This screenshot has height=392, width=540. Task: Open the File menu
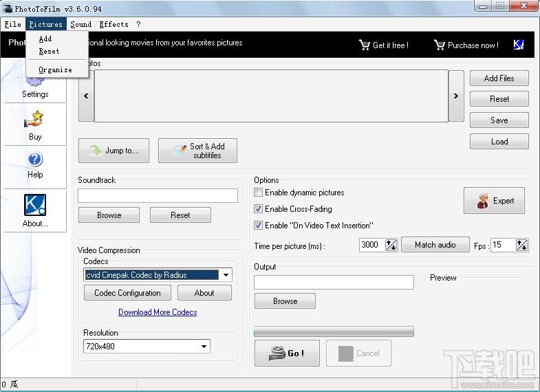click(x=13, y=24)
